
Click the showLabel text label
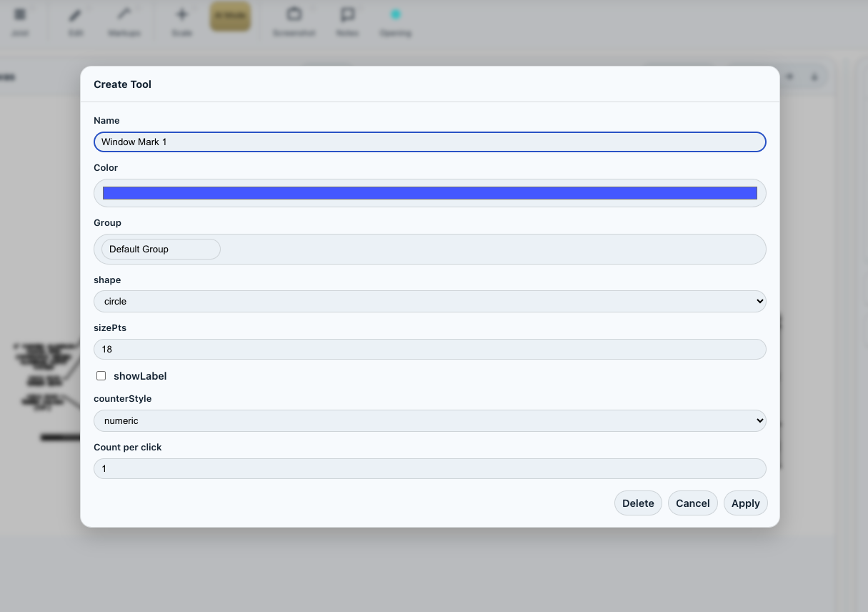point(140,376)
